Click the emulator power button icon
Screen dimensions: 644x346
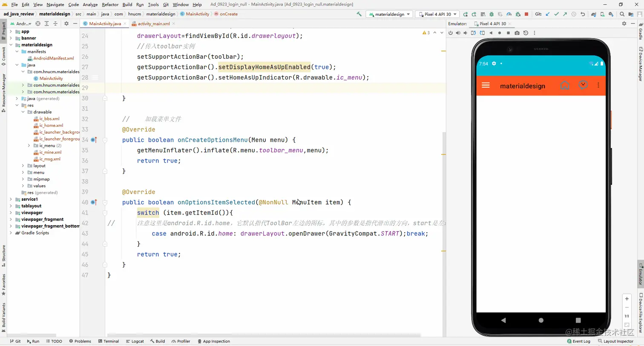pyautogui.click(x=451, y=33)
